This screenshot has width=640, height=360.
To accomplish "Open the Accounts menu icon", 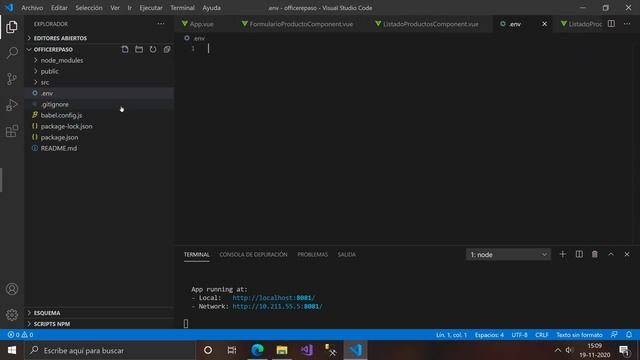I will pyautogui.click(x=12, y=289).
